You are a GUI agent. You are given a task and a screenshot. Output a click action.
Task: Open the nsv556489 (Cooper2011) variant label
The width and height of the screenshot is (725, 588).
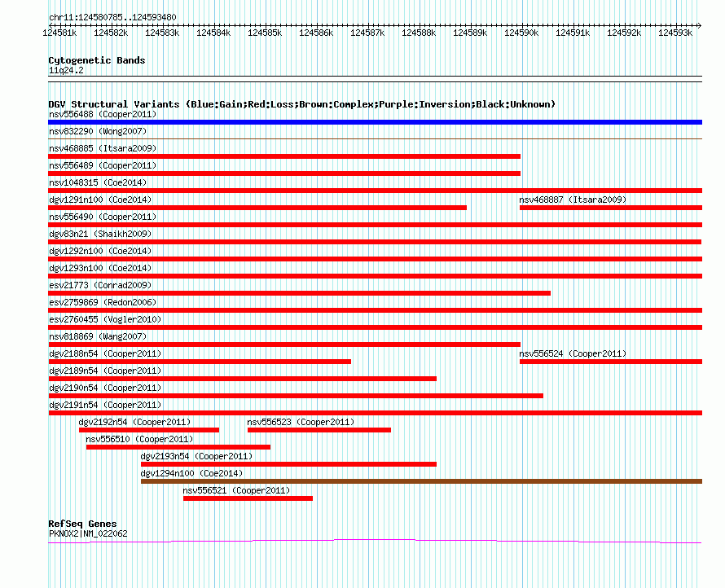tap(103, 165)
